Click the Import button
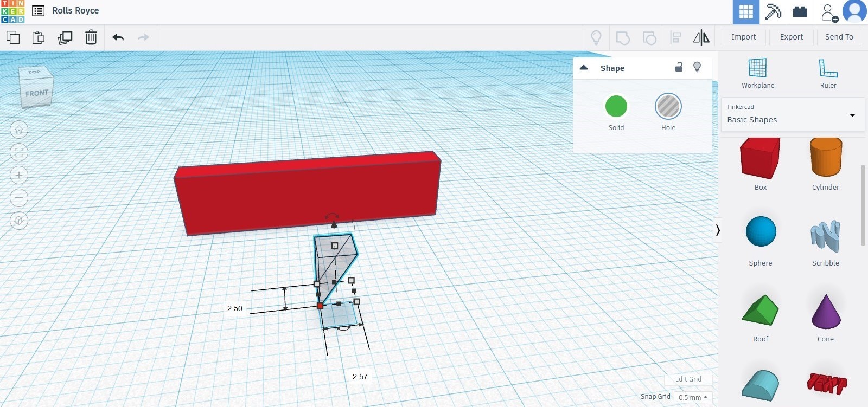 (744, 37)
